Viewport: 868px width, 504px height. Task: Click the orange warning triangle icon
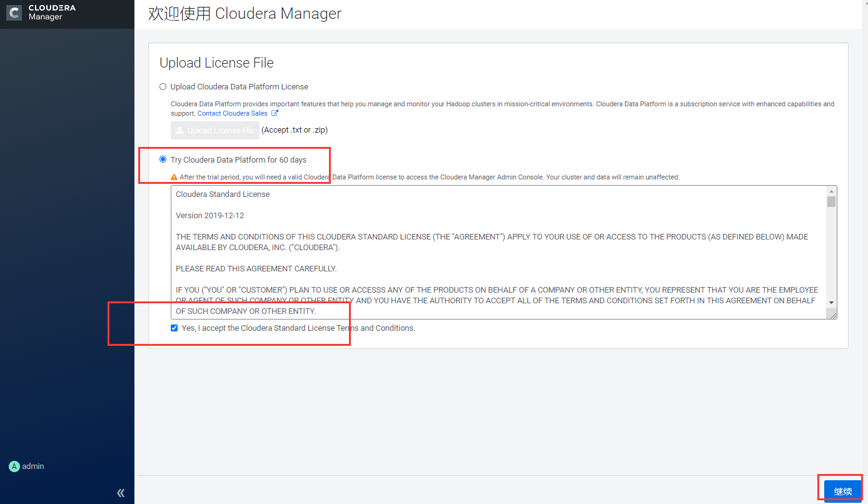pyautogui.click(x=175, y=178)
